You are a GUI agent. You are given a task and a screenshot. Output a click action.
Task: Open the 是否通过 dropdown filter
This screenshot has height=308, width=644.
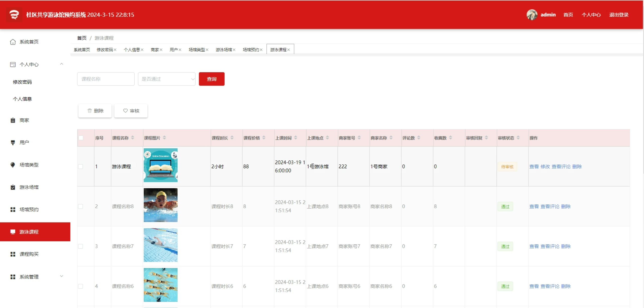tap(167, 79)
